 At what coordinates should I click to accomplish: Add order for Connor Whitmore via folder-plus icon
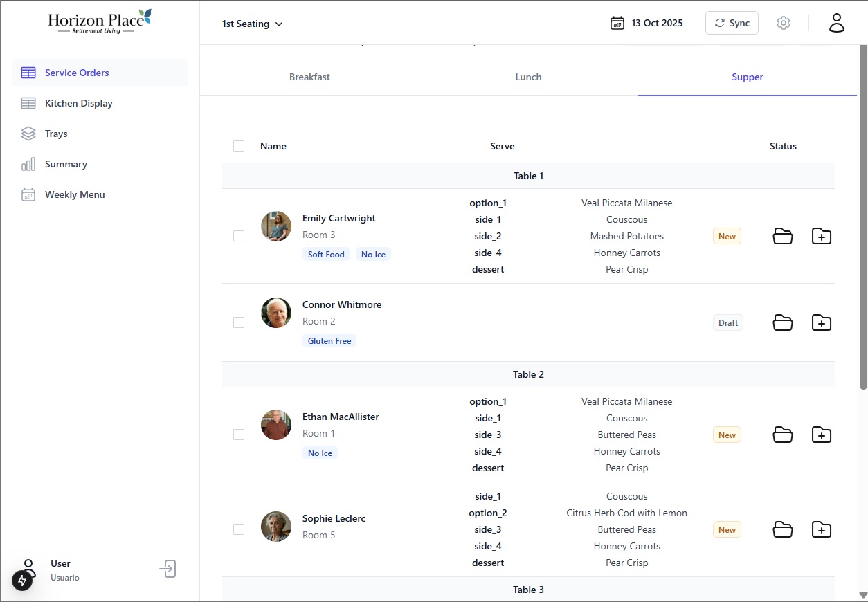pyautogui.click(x=821, y=322)
